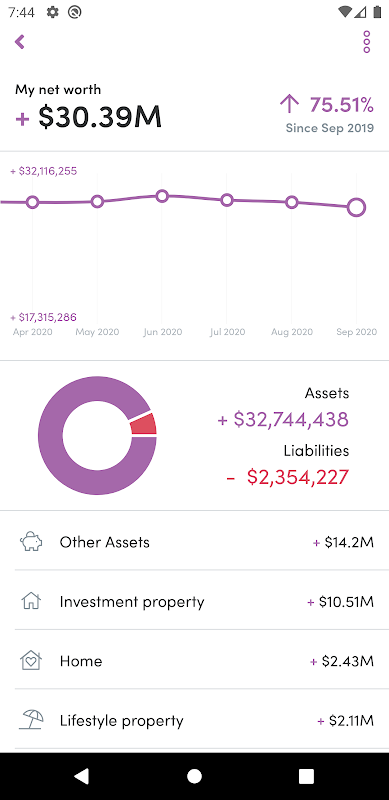389x800 pixels.
Task: Tap the Android back navigation button
Action: tap(82, 776)
